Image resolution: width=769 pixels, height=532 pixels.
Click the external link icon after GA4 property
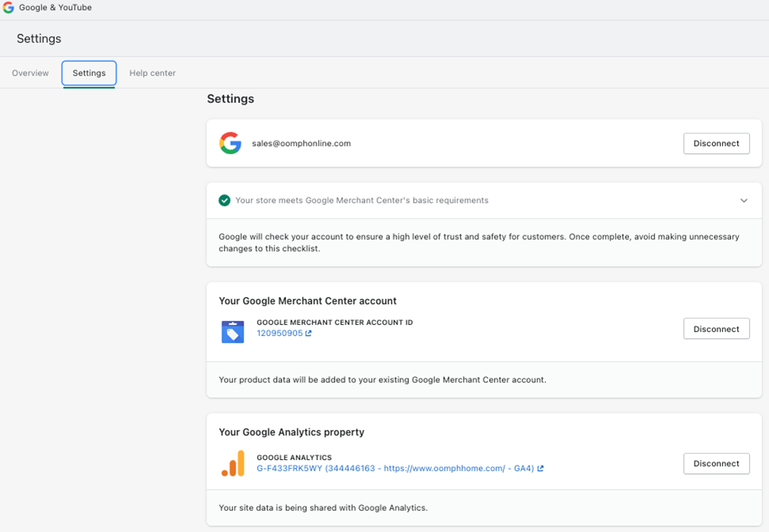tap(540, 469)
